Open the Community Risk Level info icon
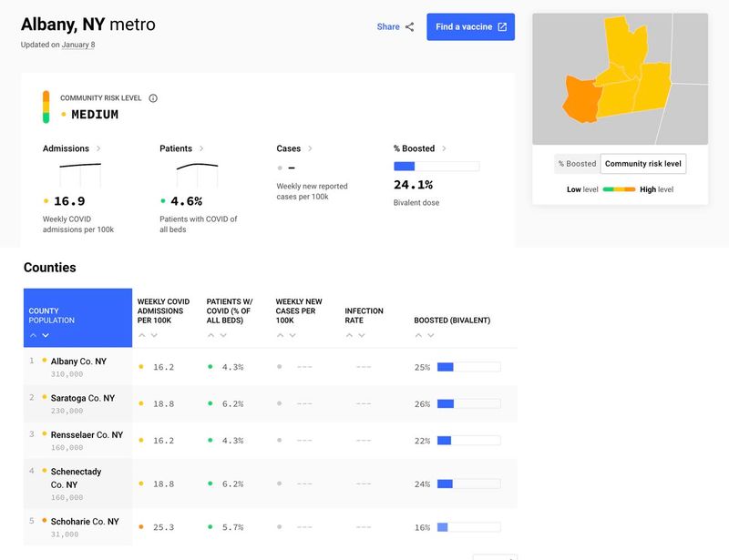The height and width of the screenshot is (560, 729). pos(153,98)
